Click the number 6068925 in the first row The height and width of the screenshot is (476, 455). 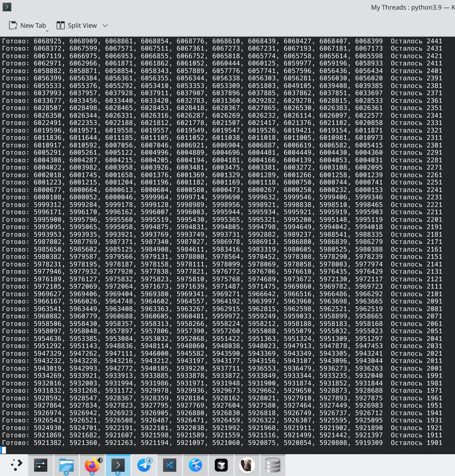pos(48,41)
